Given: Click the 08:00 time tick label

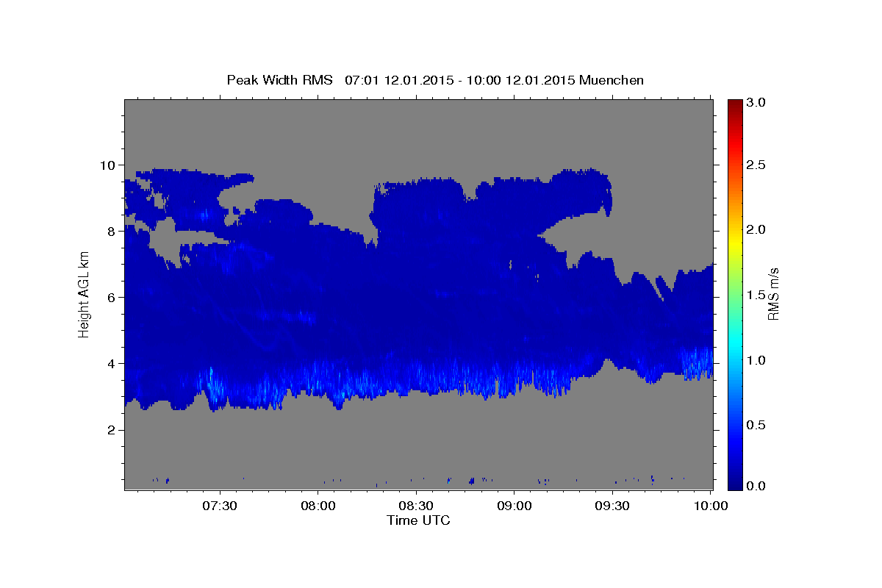Looking at the screenshot, I should click(x=318, y=506).
